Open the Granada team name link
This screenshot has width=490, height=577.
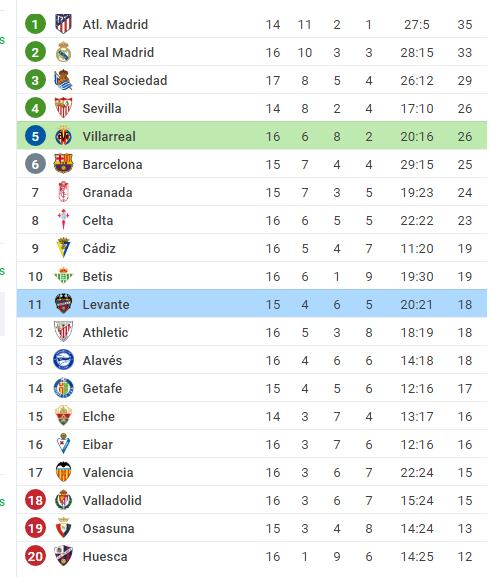107,192
